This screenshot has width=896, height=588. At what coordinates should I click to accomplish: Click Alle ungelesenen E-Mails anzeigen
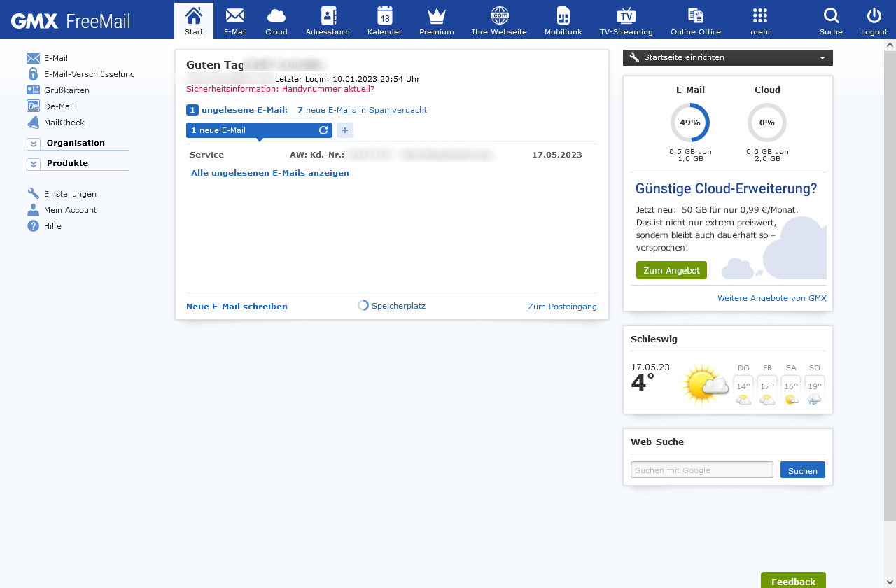click(270, 173)
